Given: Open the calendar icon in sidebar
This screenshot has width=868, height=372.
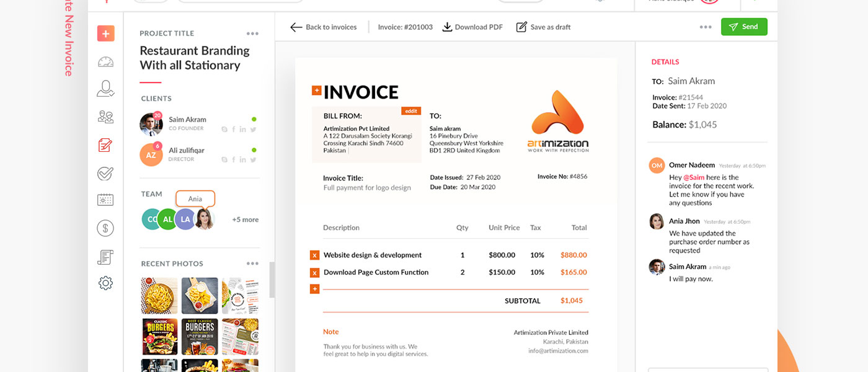Looking at the screenshot, I should click(105, 200).
